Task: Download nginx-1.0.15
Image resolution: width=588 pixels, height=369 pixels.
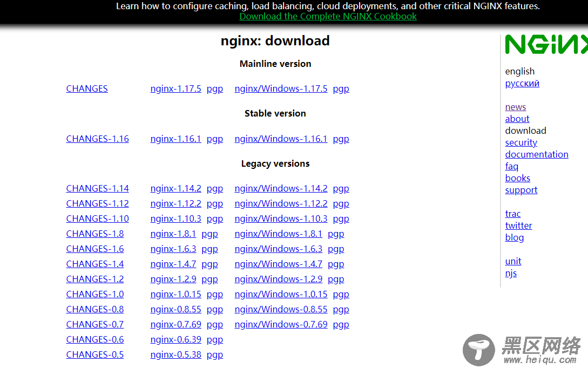Action: coord(175,294)
